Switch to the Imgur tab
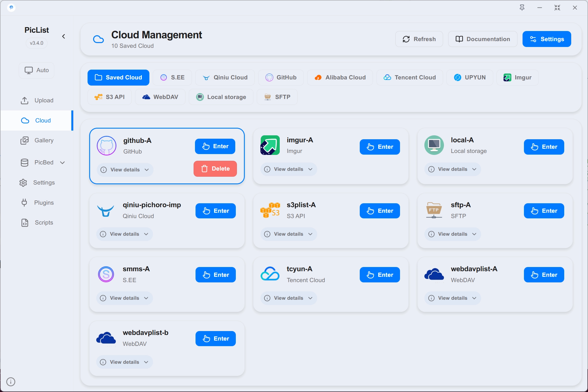This screenshot has height=392, width=588. coord(518,77)
